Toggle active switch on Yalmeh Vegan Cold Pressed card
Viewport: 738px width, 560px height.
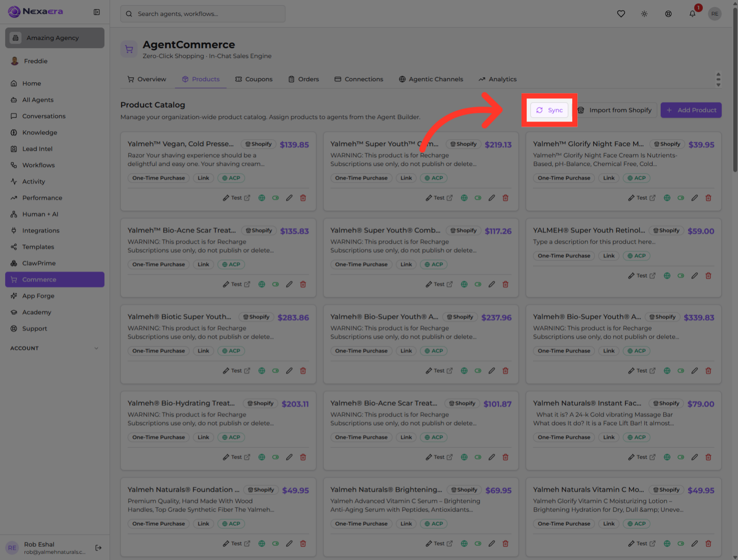275,198
